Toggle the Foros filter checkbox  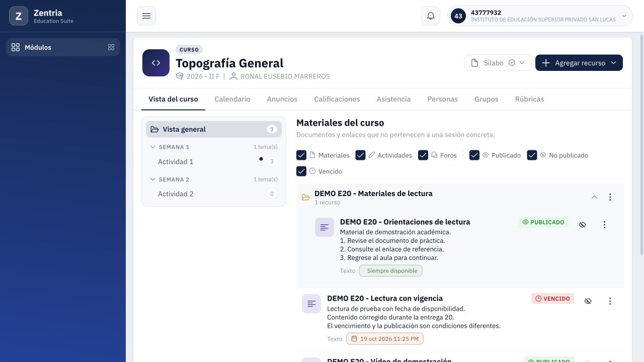tap(423, 155)
